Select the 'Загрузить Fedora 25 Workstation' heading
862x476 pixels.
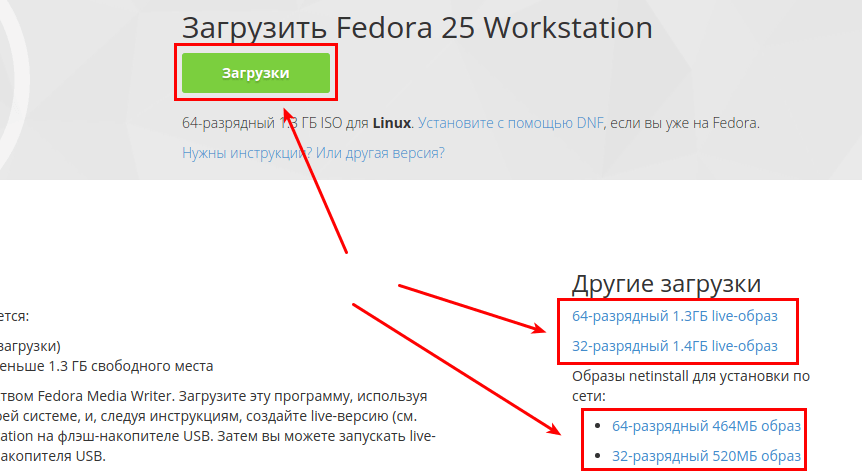pos(417,27)
